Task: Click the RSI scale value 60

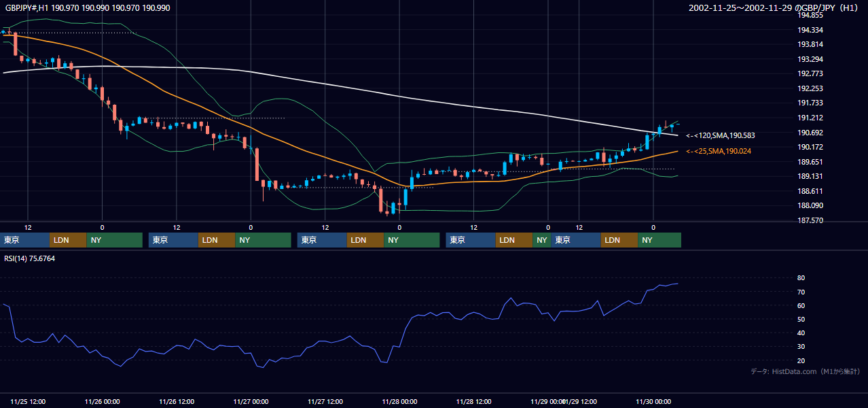Action: coord(801,305)
